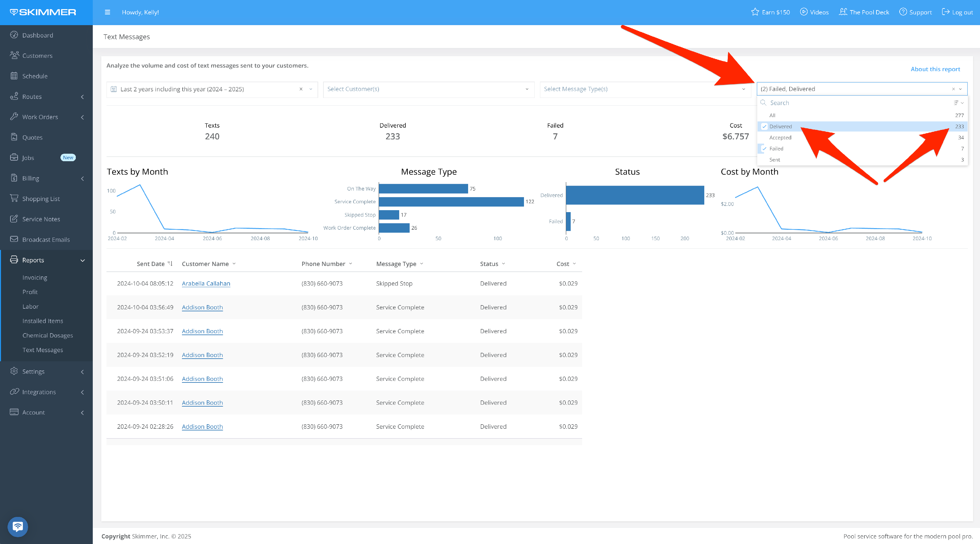This screenshot has width=980, height=544.
Task: Open the chat support bubble icon
Action: (x=18, y=526)
